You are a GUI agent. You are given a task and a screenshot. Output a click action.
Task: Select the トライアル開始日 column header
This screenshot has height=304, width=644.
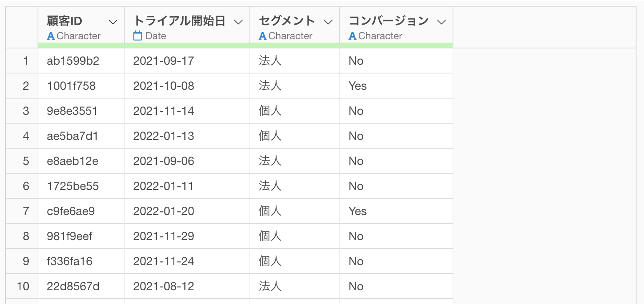pos(187,27)
